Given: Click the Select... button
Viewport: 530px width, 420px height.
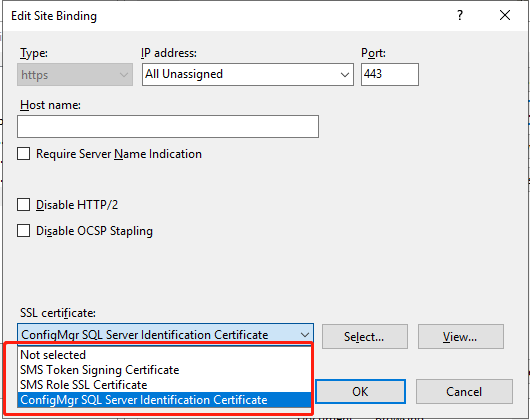Looking at the screenshot, I should coord(365,337).
